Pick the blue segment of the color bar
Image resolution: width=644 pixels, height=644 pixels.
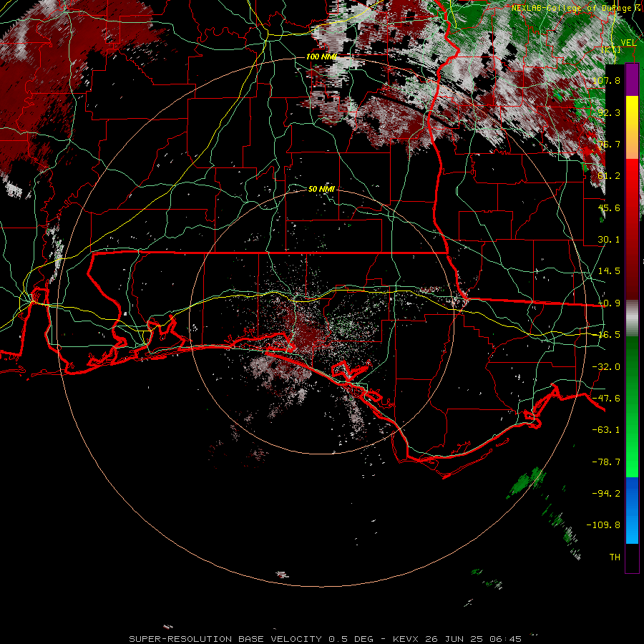[x=632, y=493]
